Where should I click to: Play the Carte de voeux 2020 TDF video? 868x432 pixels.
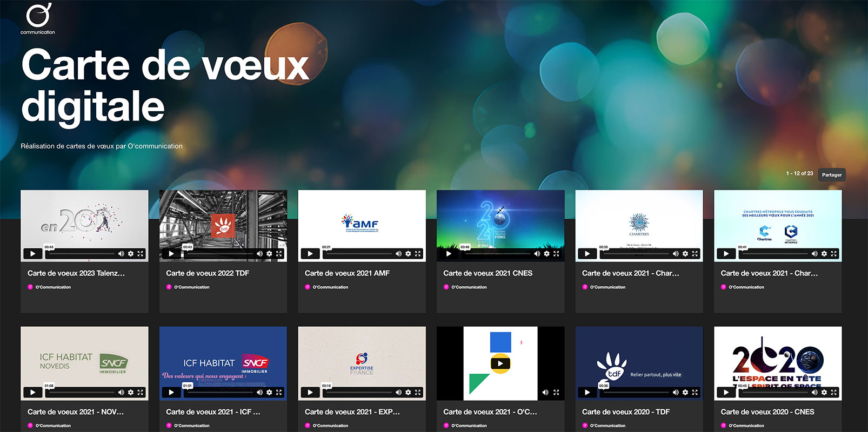click(587, 393)
